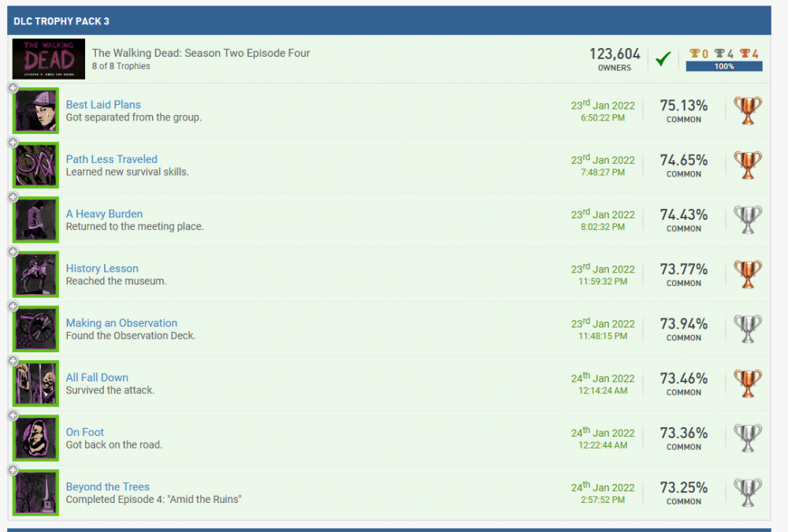Screen dimensions: 788x532
Task: Click the bronze trophy icon beside History Lesson
Action: [x=747, y=273]
